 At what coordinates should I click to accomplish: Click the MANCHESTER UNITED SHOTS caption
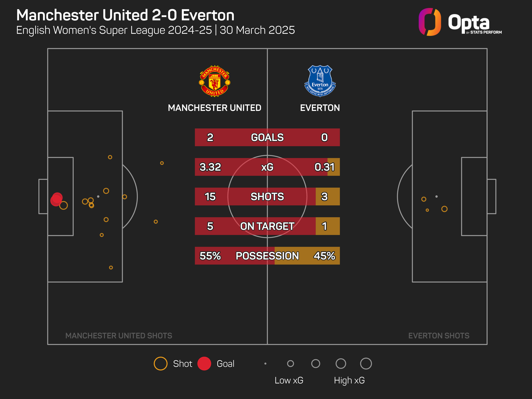click(x=119, y=336)
